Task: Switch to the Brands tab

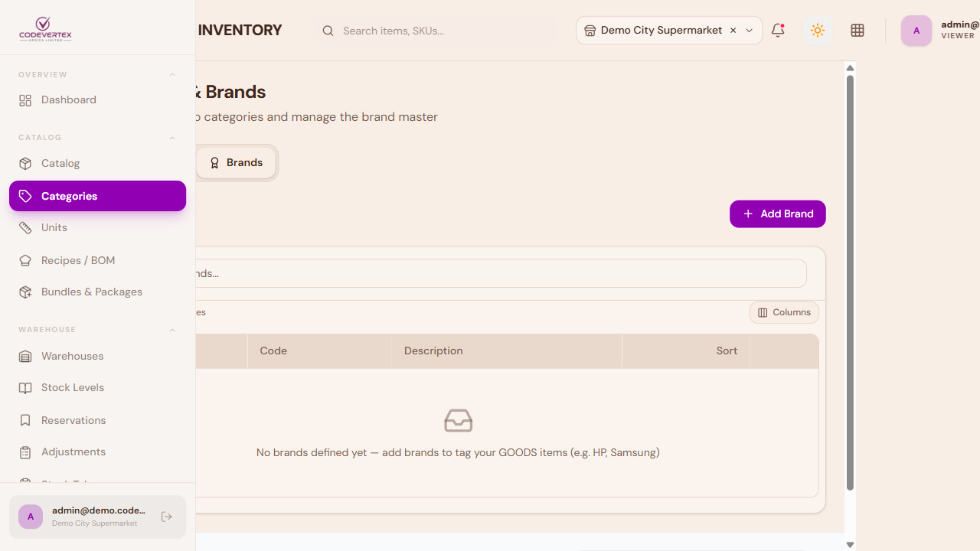Action: tap(236, 163)
